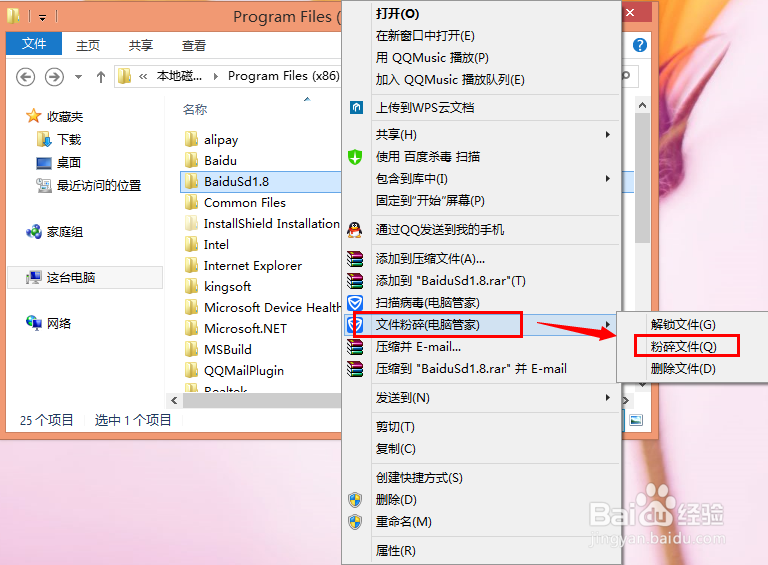Click the UAC shield icon beside 删除(D)
768x565 pixels.
pyautogui.click(x=355, y=500)
